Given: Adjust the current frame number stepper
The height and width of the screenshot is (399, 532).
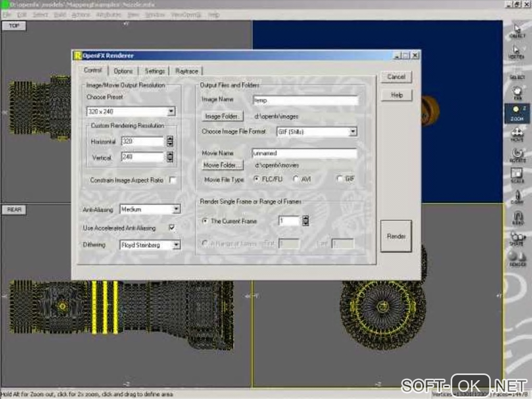Looking at the screenshot, I should pyautogui.click(x=305, y=221).
